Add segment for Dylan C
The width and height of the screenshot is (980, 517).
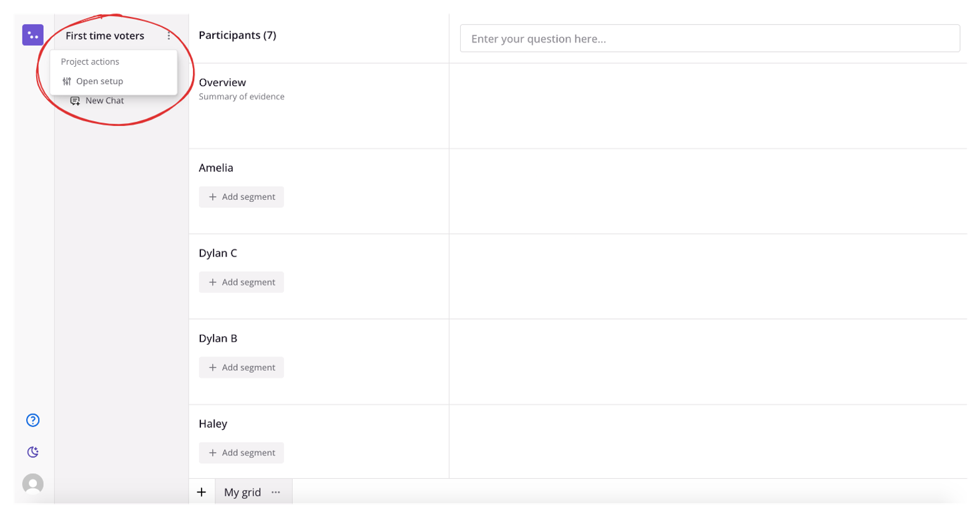pyautogui.click(x=242, y=282)
